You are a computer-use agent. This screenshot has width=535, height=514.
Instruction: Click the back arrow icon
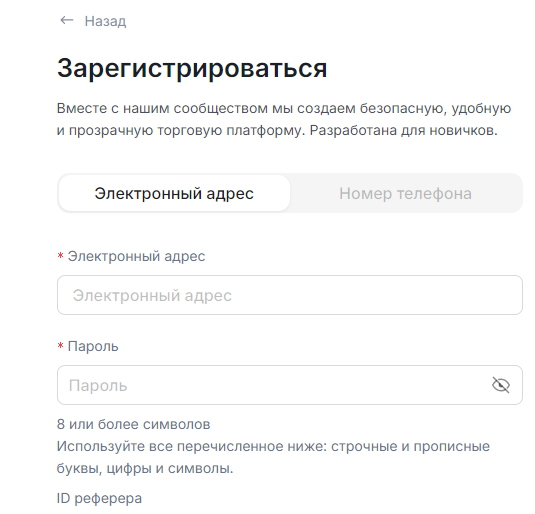click(67, 20)
